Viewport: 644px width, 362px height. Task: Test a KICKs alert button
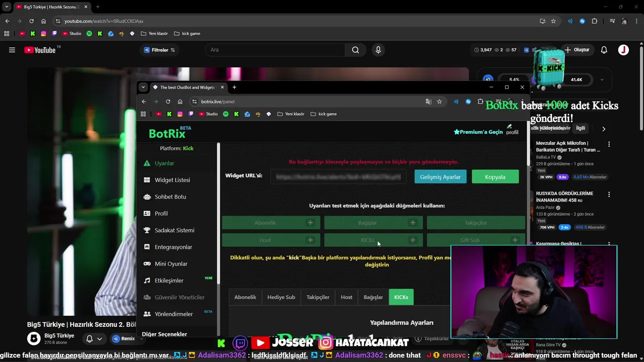click(x=373, y=240)
